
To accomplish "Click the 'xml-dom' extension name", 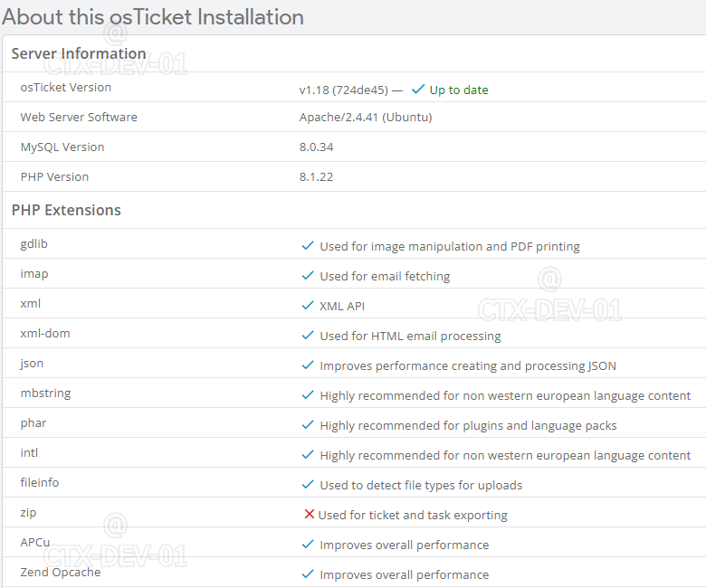I will tap(45, 334).
